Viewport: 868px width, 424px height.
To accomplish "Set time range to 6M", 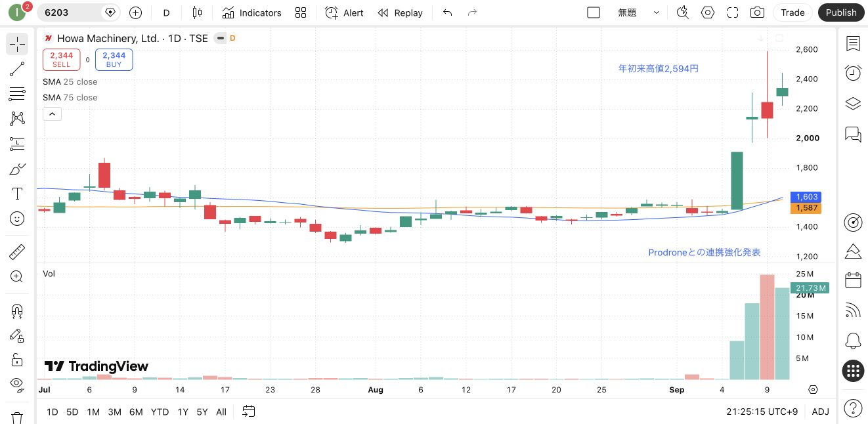I will point(136,412).
